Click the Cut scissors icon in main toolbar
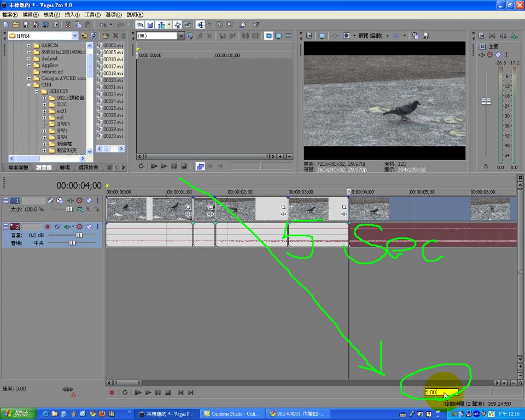 pos(68,25)
